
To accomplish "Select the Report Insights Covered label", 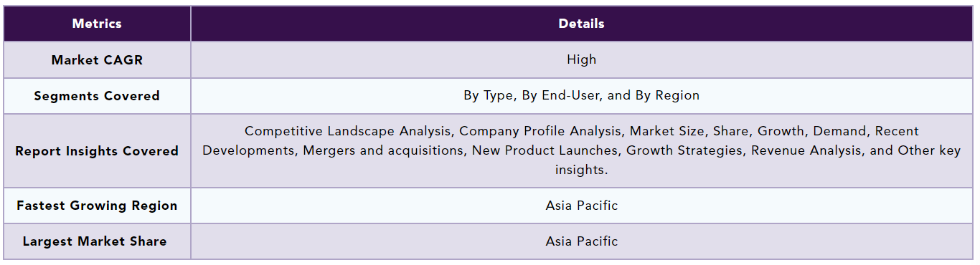I will click(x=97, y=151).
